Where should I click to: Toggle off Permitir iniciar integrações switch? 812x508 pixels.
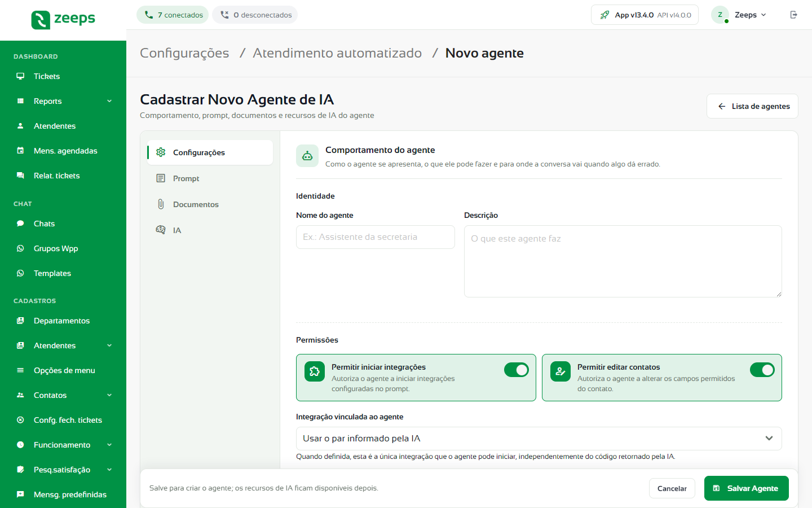[517, 370]
